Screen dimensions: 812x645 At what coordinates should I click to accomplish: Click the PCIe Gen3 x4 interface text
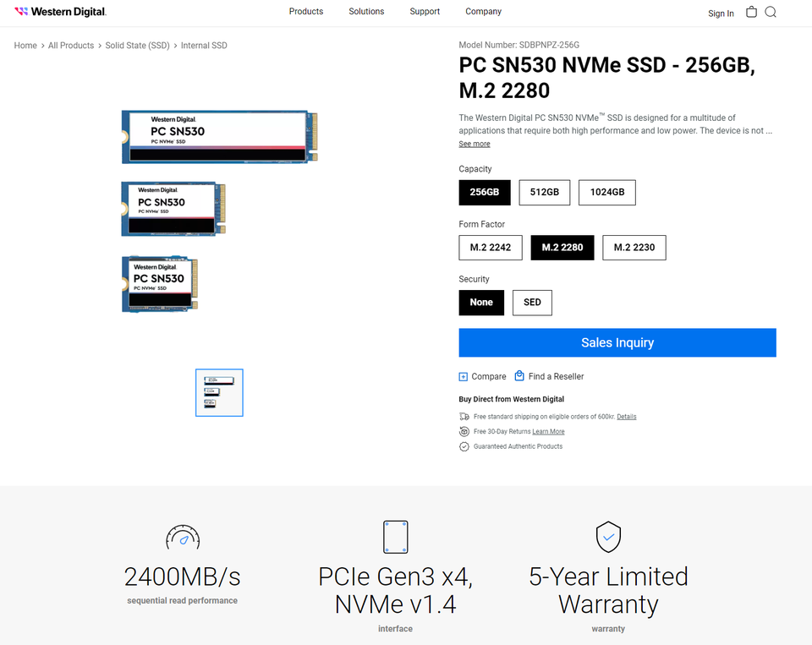[396, 591]
